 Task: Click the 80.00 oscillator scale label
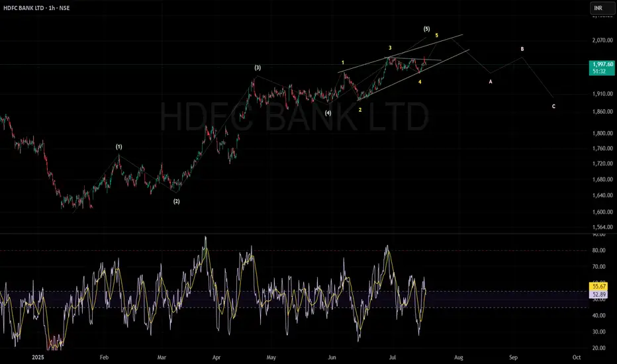pos(598,250)
